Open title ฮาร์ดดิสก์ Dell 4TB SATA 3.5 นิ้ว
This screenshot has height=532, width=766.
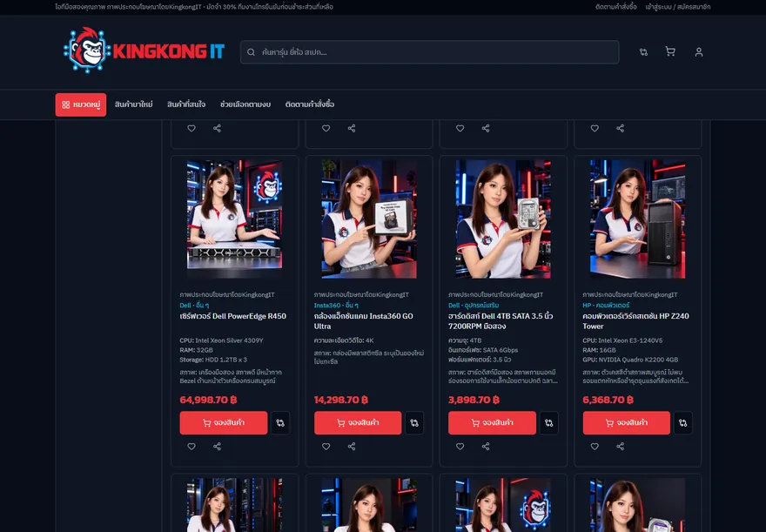501,321
